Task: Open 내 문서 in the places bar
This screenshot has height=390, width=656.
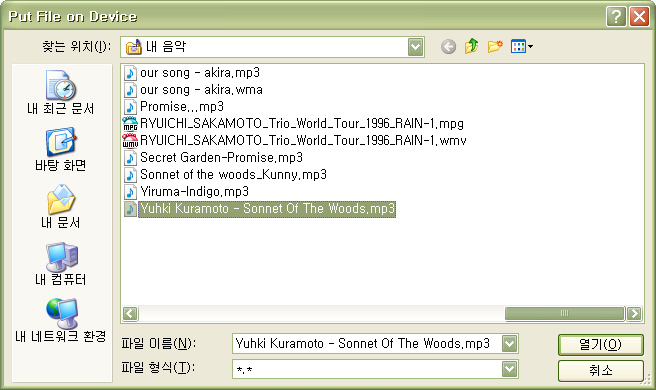Action: 61,207
